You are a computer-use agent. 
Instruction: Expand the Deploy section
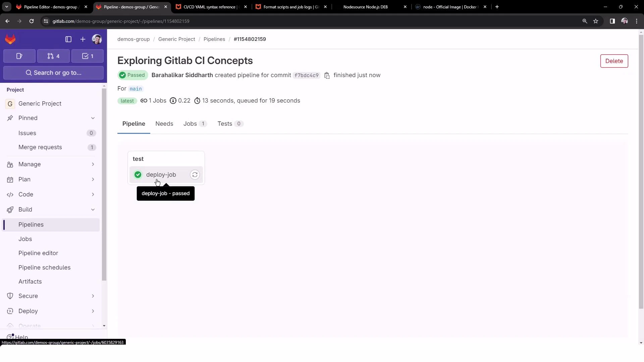coord(93,311)
